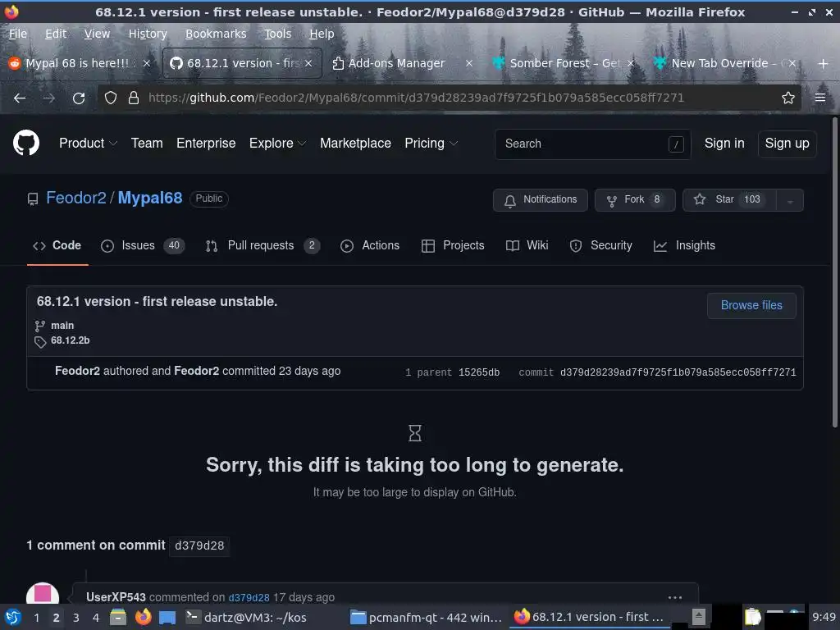This screenshot has width=840, height=630.
Task: Open the Help menu
Action: 322,34
